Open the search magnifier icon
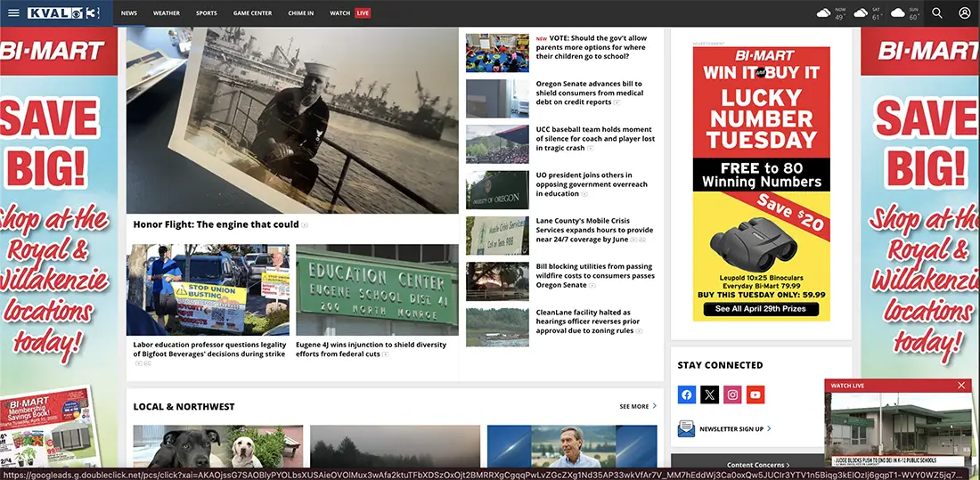This screenshot has height=480, width=980. click(x=937, y=13)
